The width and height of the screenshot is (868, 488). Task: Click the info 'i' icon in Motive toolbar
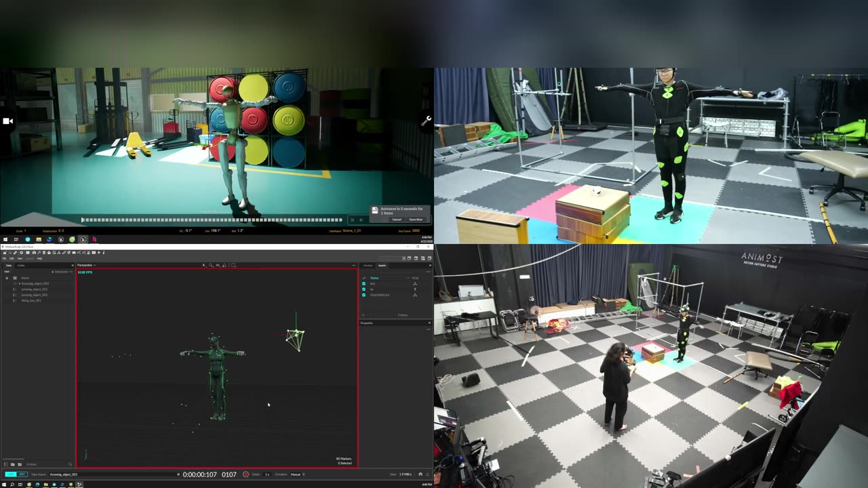click(x=104, y=252)
